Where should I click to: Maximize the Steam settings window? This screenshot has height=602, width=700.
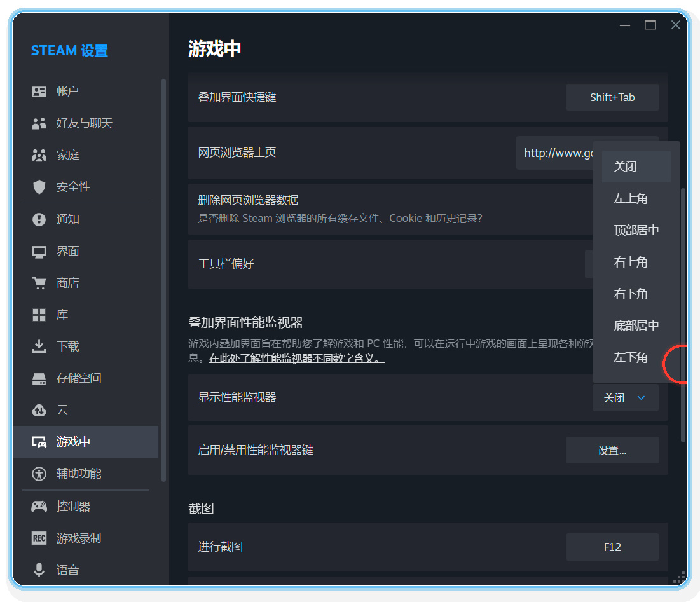(x=650, y=25)
